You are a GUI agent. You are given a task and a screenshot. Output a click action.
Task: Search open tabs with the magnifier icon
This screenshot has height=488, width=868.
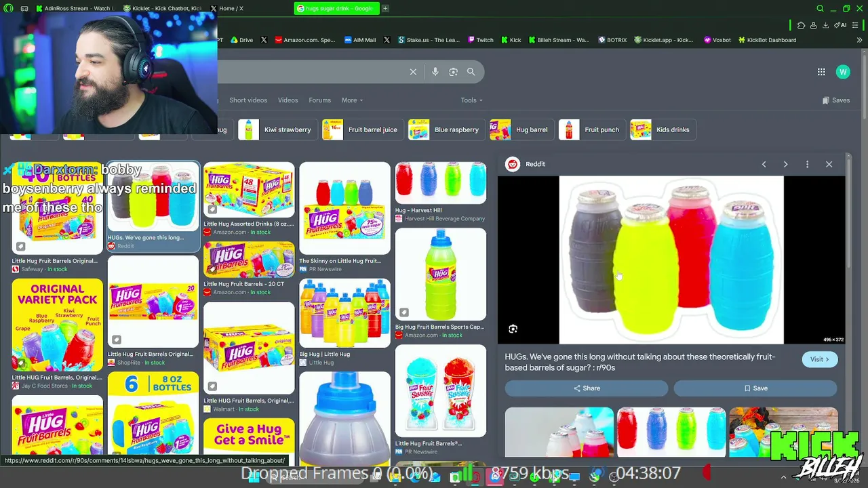[820, 8]
